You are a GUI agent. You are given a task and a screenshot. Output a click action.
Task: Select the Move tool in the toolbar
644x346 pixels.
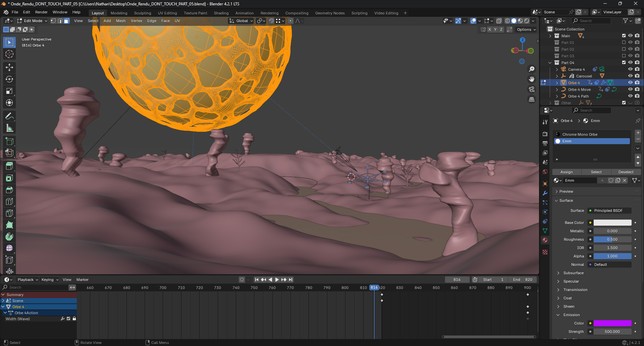[x=9, y=67]
